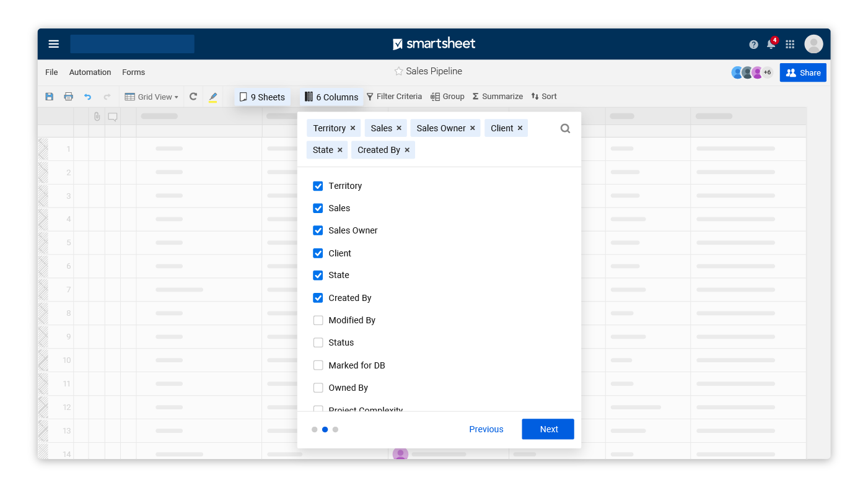Open help using the question mark icon
The image size is (868, 488).
[753, 44]
